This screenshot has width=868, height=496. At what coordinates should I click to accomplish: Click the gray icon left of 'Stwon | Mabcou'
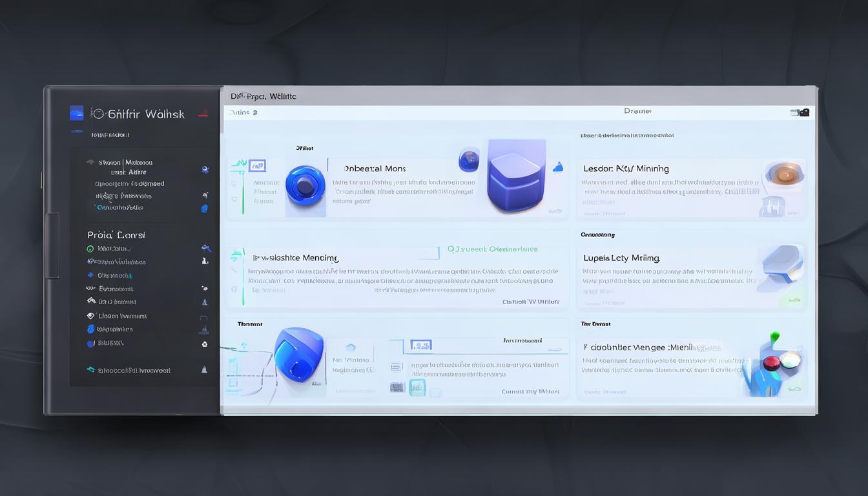(90, 162)
